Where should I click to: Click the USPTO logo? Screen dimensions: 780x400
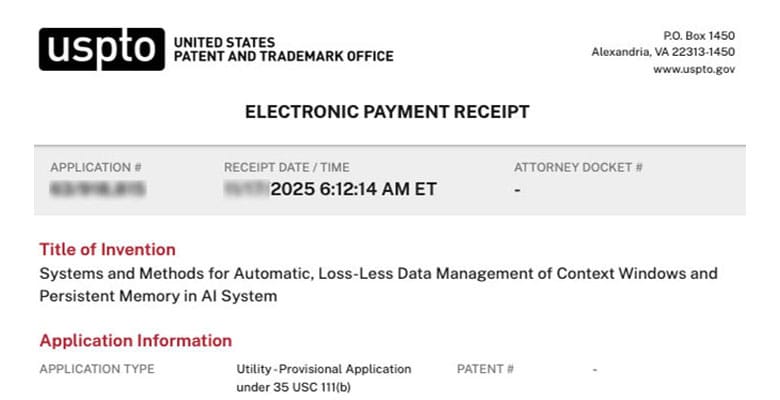tap(101, 49)
